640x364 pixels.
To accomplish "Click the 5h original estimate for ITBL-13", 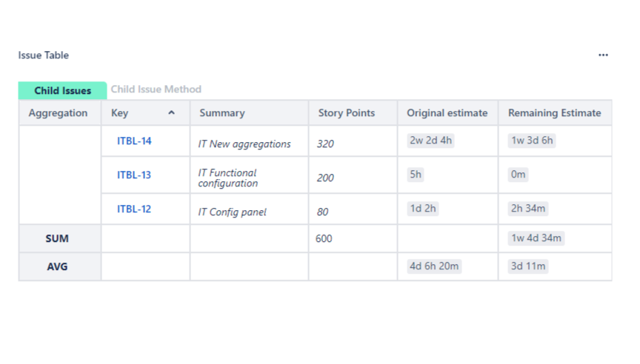I will [416, 175].
